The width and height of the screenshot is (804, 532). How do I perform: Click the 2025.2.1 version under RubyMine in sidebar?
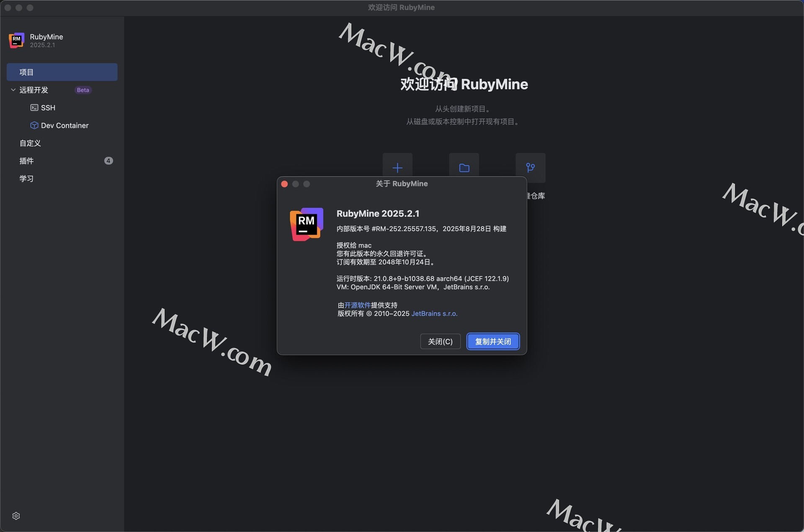click(x=42, y=45)
